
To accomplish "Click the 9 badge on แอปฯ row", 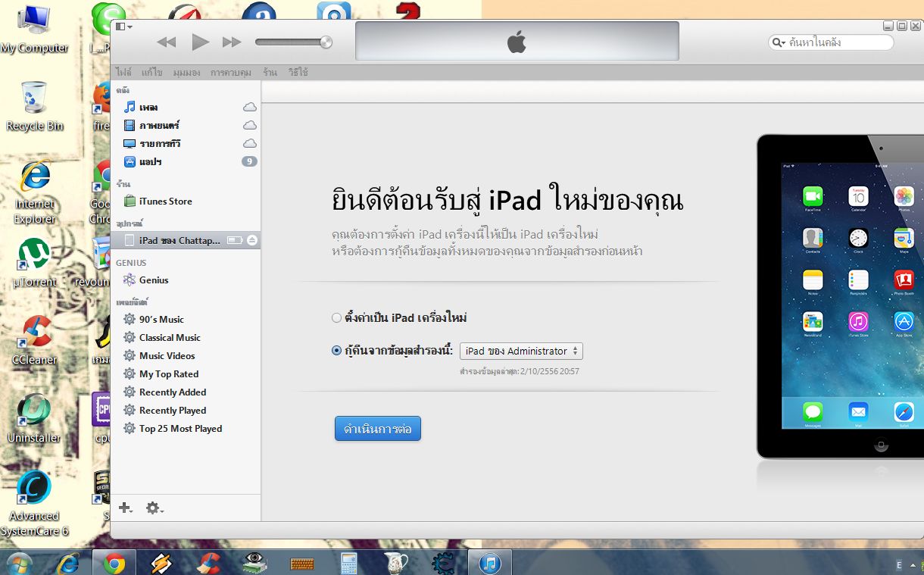I will [249, 161].
